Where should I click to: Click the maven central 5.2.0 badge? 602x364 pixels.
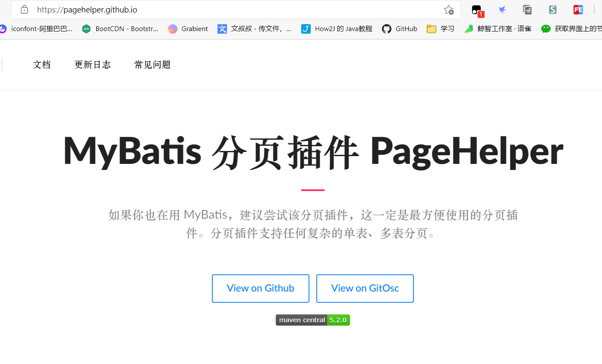coord(313,320)
